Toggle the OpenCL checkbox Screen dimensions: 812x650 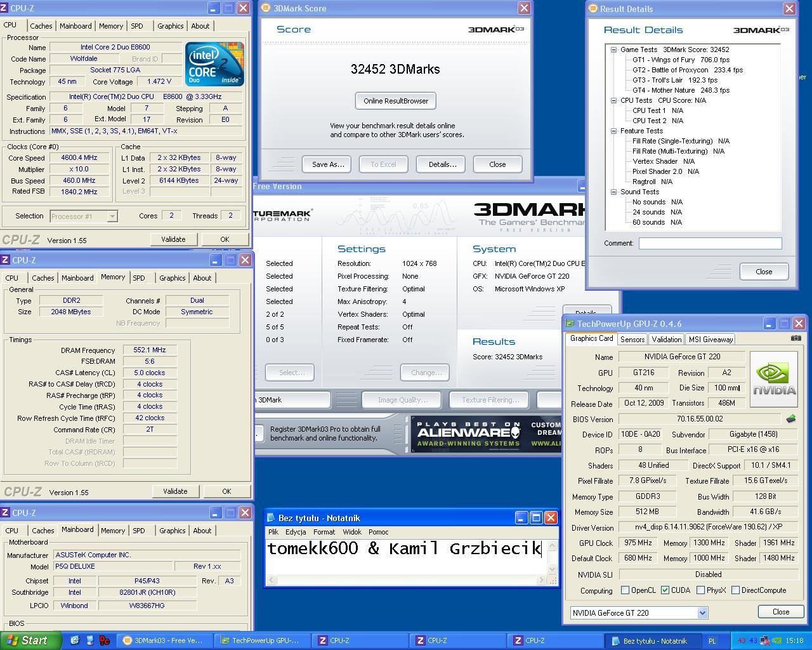(625, 590)
